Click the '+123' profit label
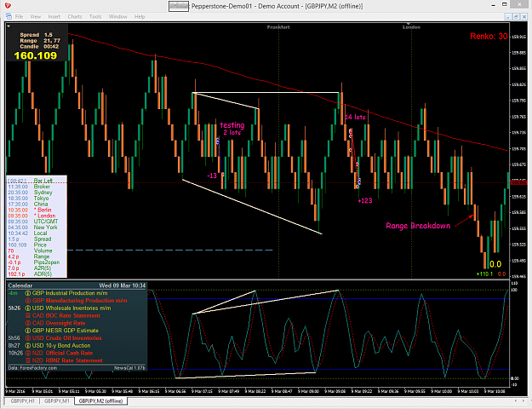Image resolution: width=532 pixels, height=409 pixels. [x=365, y=201]
